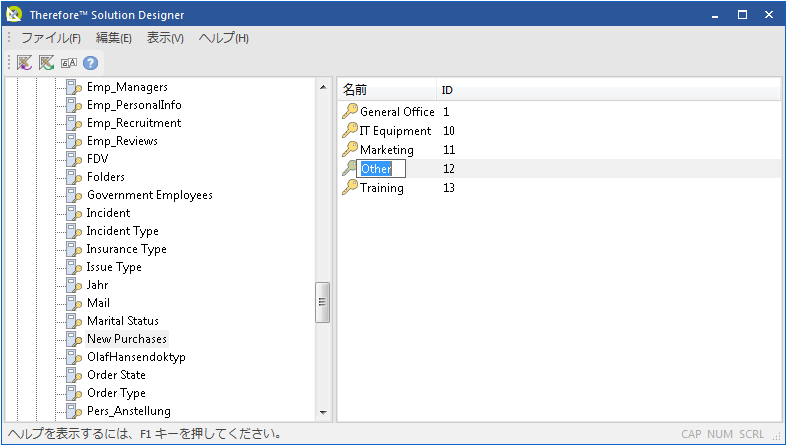This screenshot has width=786, height=446.
Task: Click the Emp_Recruitment dictionary icon
Action: [x=74, y=123]
